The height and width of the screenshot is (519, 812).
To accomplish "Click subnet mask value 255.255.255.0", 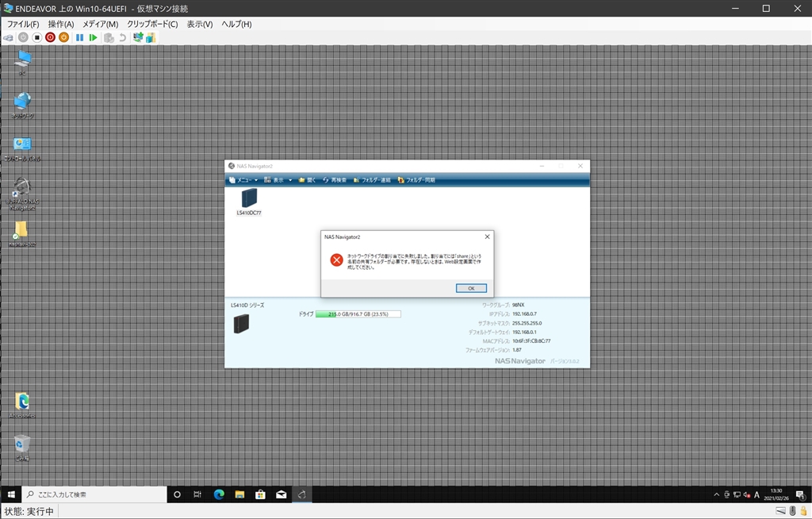I will click(x=527, y=323).
